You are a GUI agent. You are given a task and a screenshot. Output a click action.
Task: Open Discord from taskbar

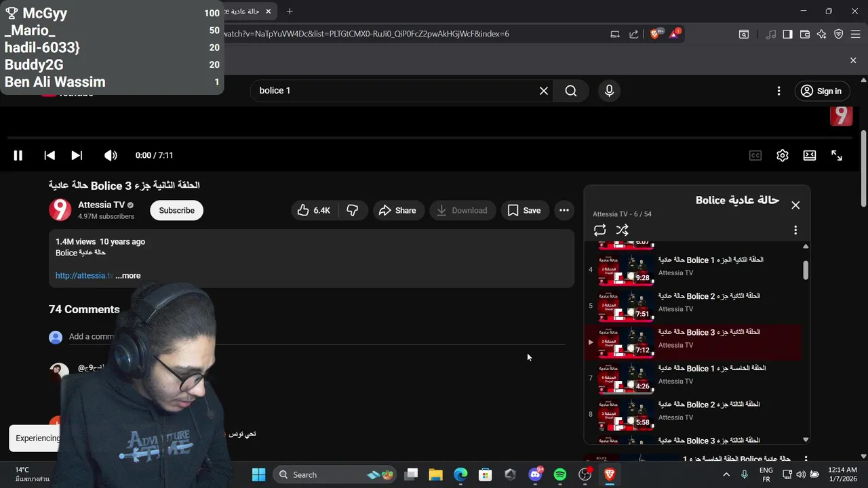pyautogui.click(x=535, y=474)
